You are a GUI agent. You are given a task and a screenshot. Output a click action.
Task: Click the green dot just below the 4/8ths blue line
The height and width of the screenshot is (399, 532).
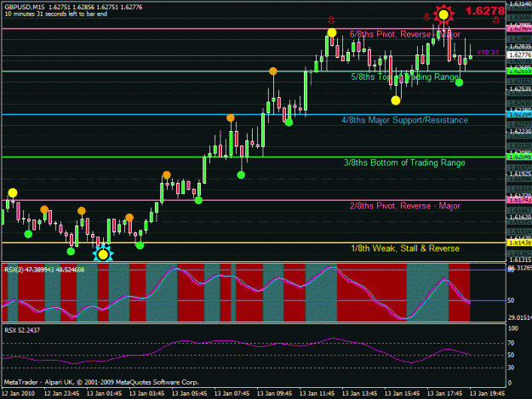point(289,123)
